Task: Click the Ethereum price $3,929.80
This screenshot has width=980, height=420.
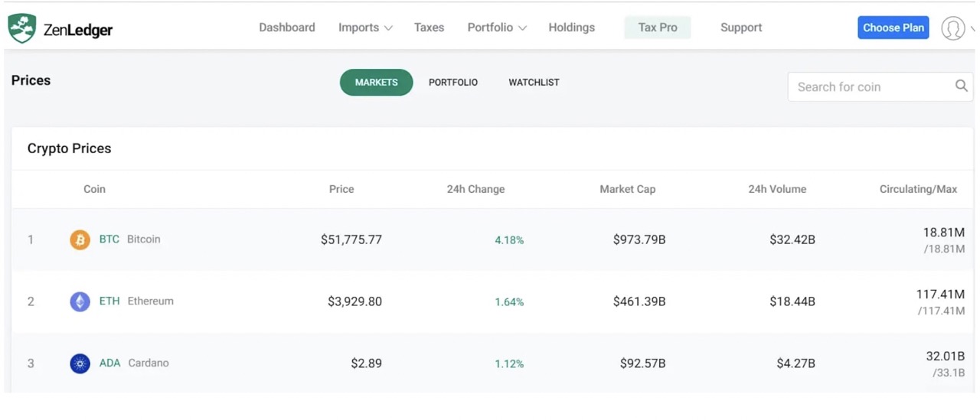Action: [x=354, y=302]
